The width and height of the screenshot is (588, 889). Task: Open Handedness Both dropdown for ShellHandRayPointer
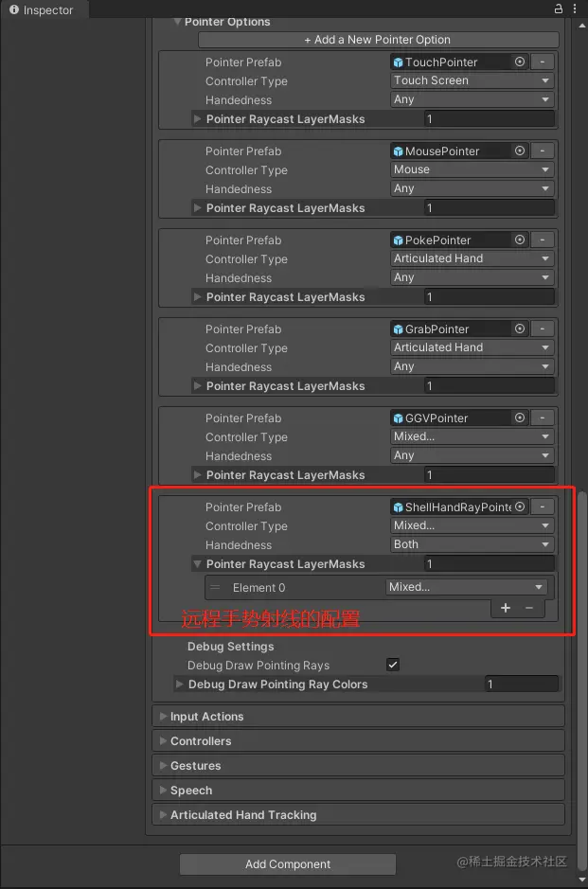coord(472,544)
